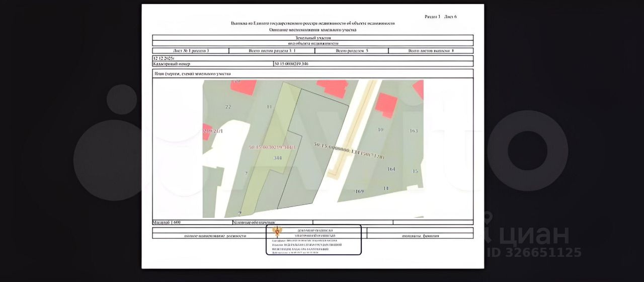Click plot number '7' on the map
644x282 pixels.
click(246, 173)
